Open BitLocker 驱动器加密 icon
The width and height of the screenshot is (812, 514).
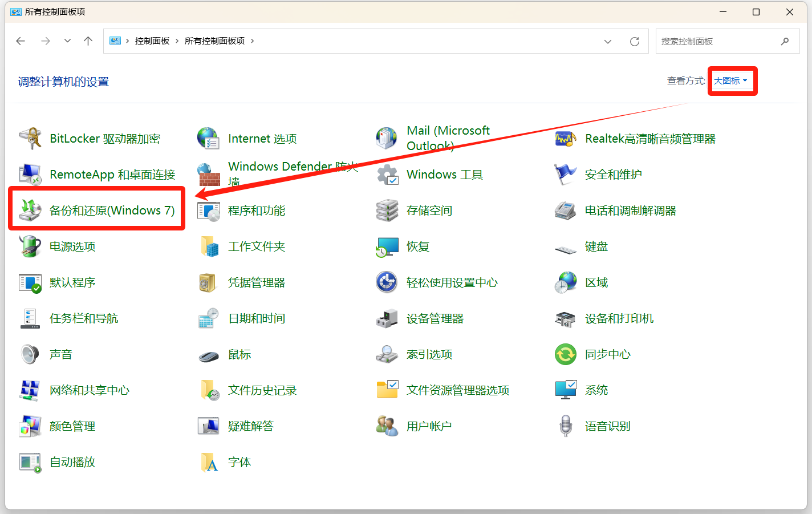30,139
